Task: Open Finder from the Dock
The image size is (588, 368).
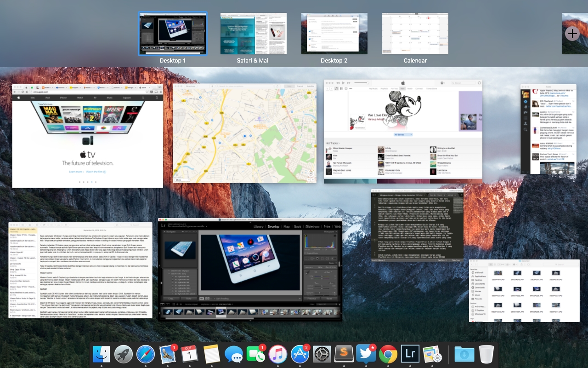Action: [x=101, y=354]
